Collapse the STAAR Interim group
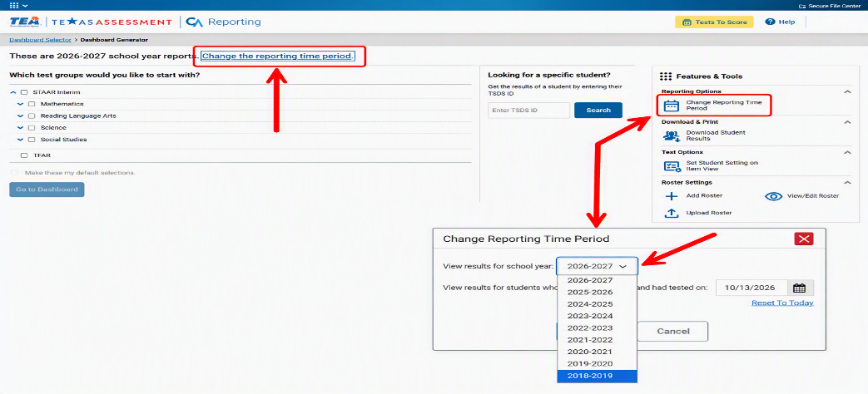This screenshot has height=394, width=868. point(13,92)
